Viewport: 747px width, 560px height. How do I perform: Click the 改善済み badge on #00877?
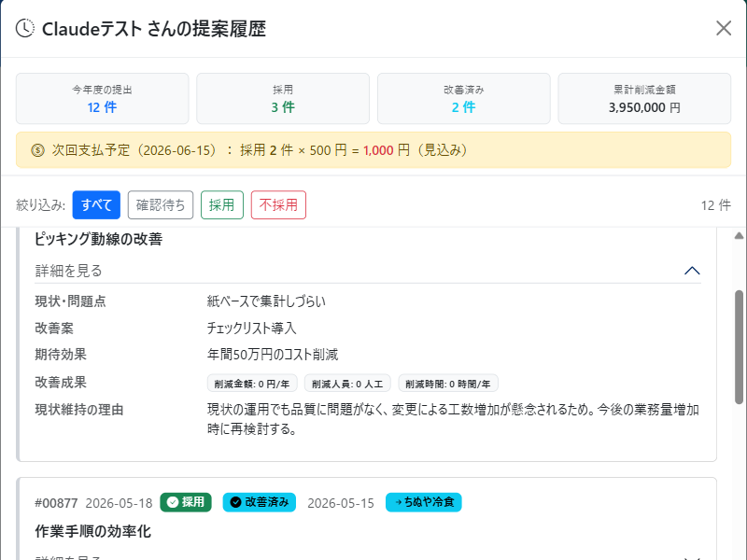260,502
